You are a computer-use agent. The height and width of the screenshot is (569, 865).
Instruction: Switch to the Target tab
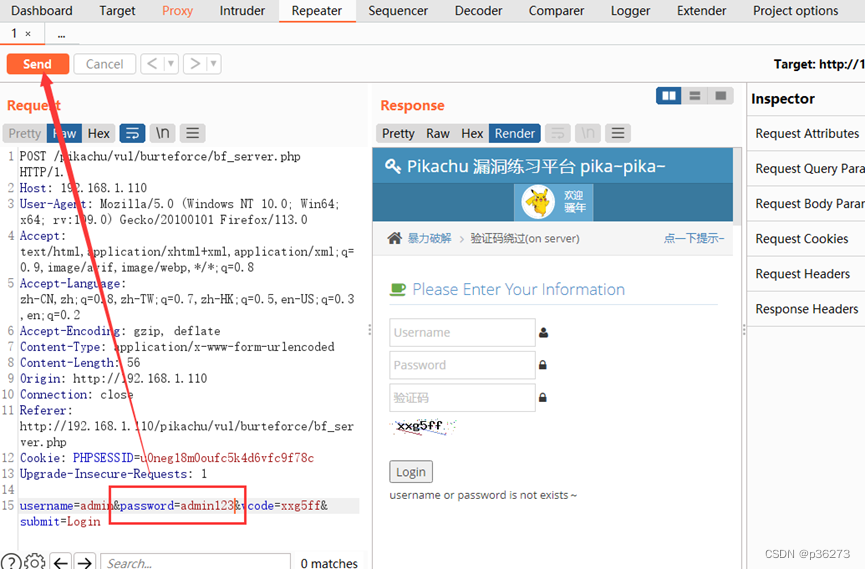(117, 10)
